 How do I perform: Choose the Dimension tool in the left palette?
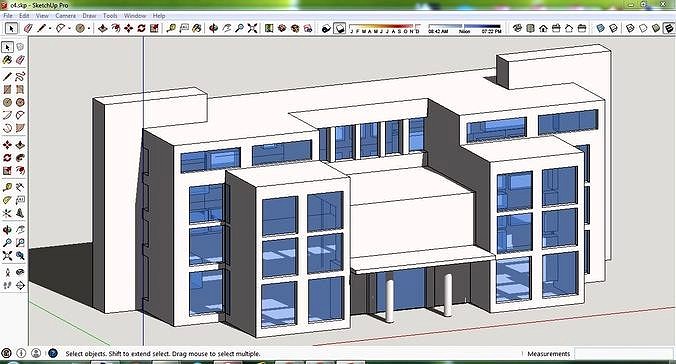[20, 188]
